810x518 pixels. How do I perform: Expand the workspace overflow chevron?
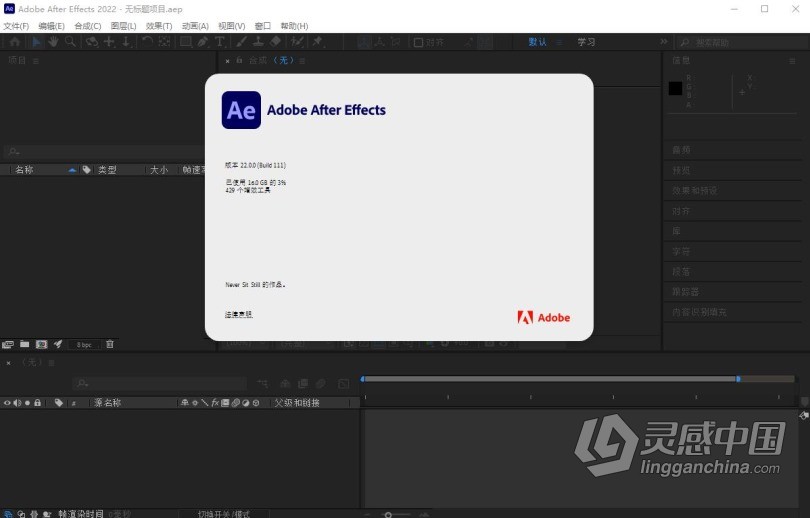(664, 41)
